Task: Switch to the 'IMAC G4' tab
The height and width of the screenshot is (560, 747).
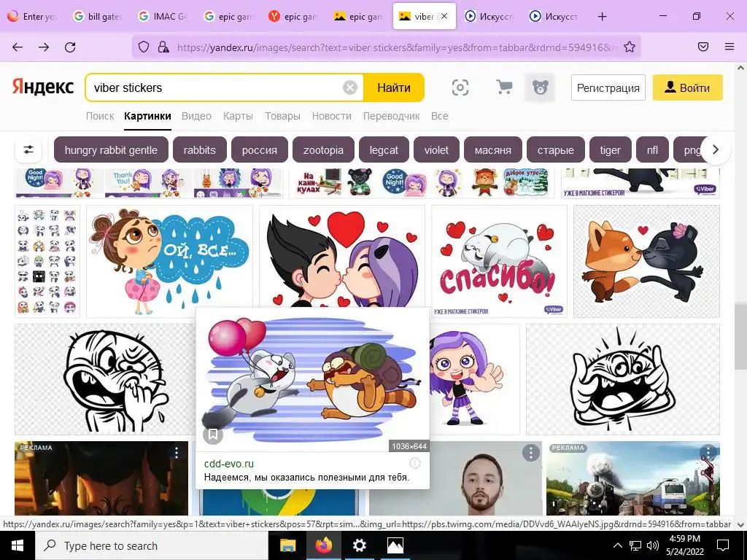Action: 164,16
